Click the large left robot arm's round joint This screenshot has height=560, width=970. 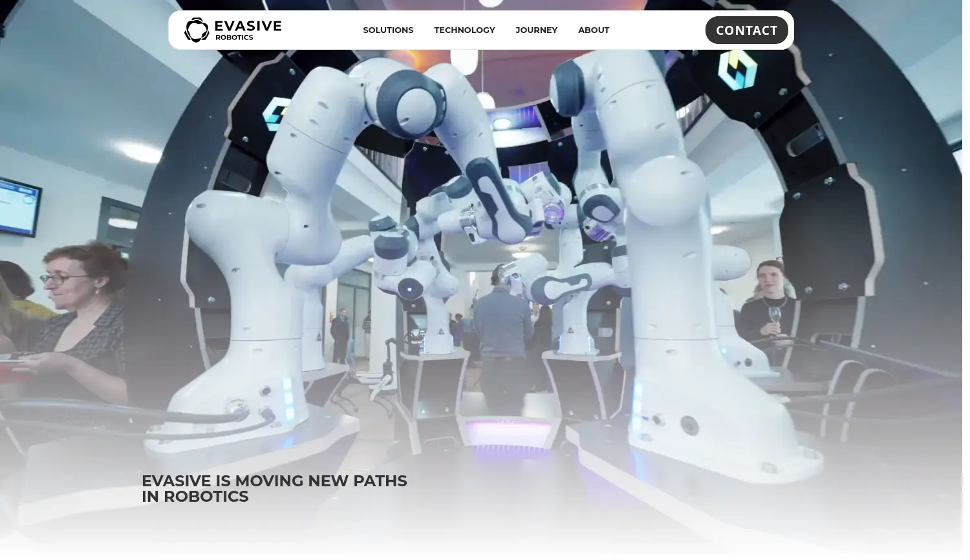coord(411,103)
